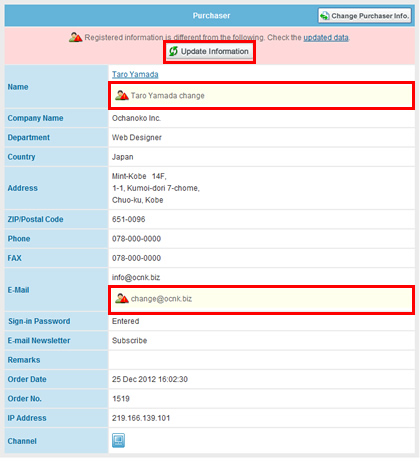Click the Channel computer icon
The height and width of the screenshot is (470, 420).
click(118, 440)
